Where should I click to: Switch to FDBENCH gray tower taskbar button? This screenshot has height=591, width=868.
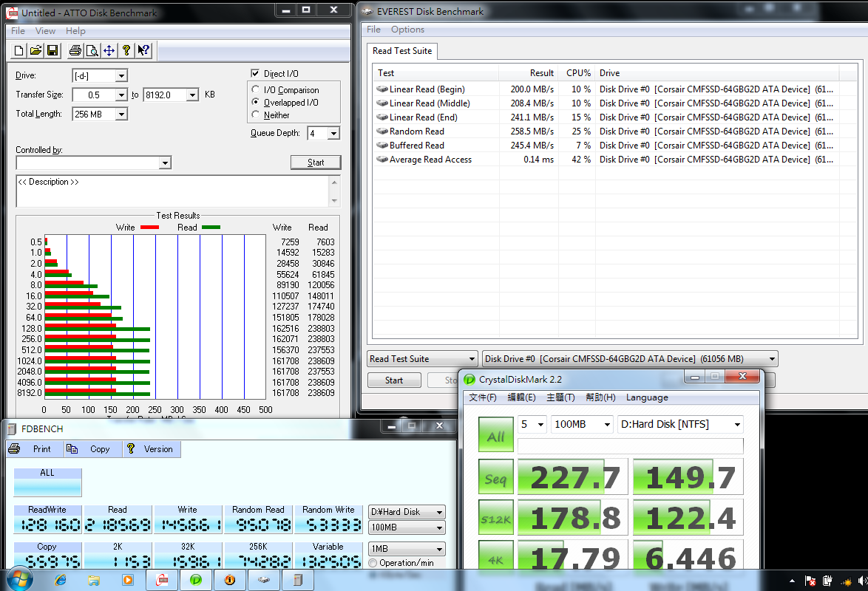click(x=298, y=580)
